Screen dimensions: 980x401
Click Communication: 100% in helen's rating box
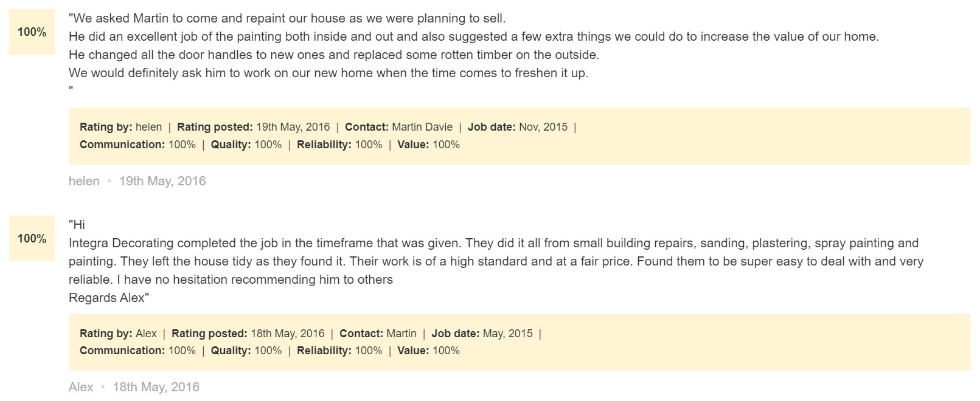click(x=137, y=145)
